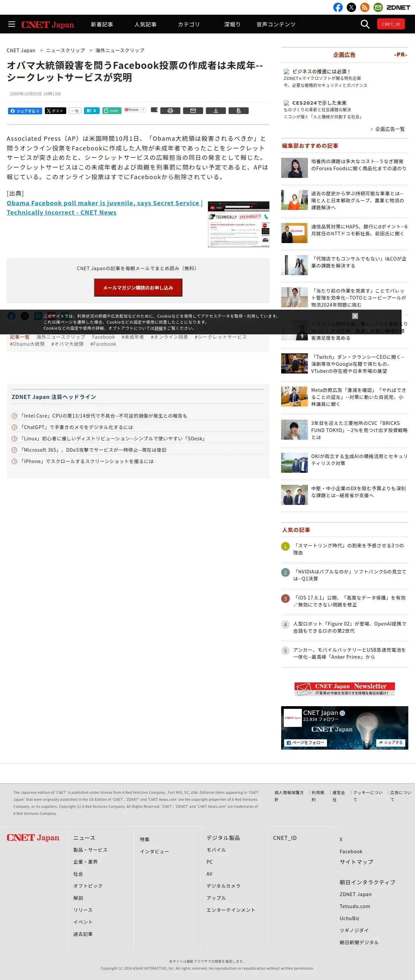The width and height of the screenshot is (415, 980).
Task: Click メールマガジン購読のお申し込み button
Action: (138, 288)
